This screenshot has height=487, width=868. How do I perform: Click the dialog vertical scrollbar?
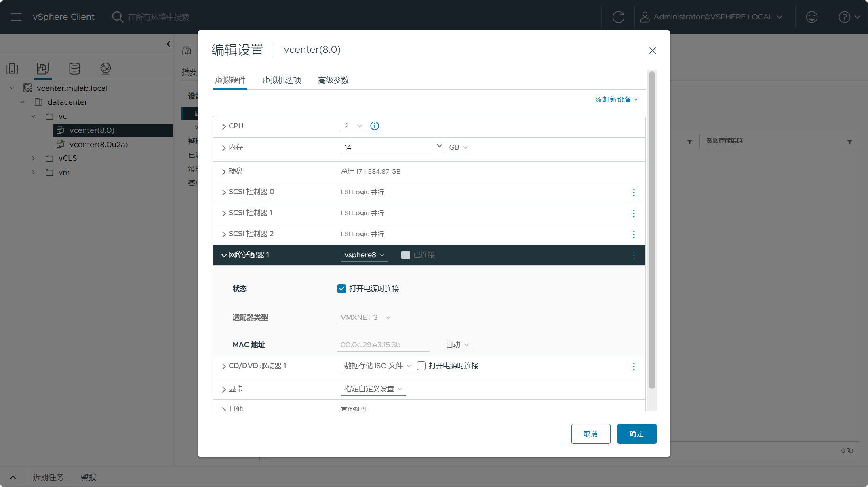coord(652,230)
